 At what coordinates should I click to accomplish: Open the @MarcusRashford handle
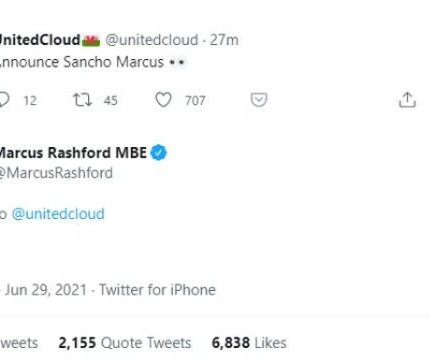click(56, 173)
